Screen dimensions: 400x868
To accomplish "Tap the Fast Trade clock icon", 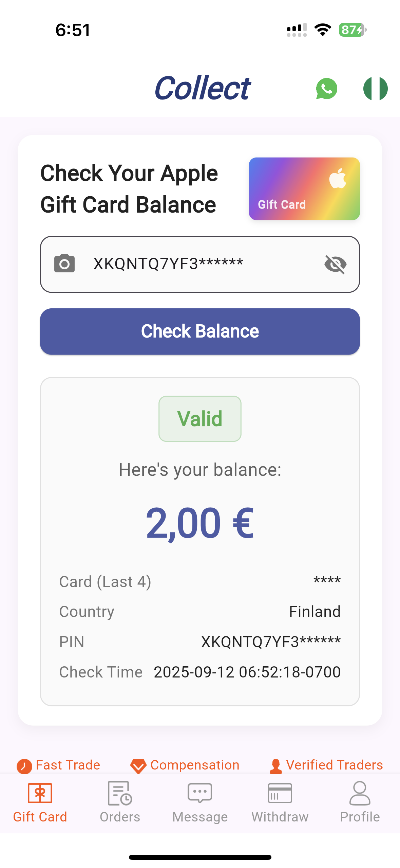I will (24, 766).
